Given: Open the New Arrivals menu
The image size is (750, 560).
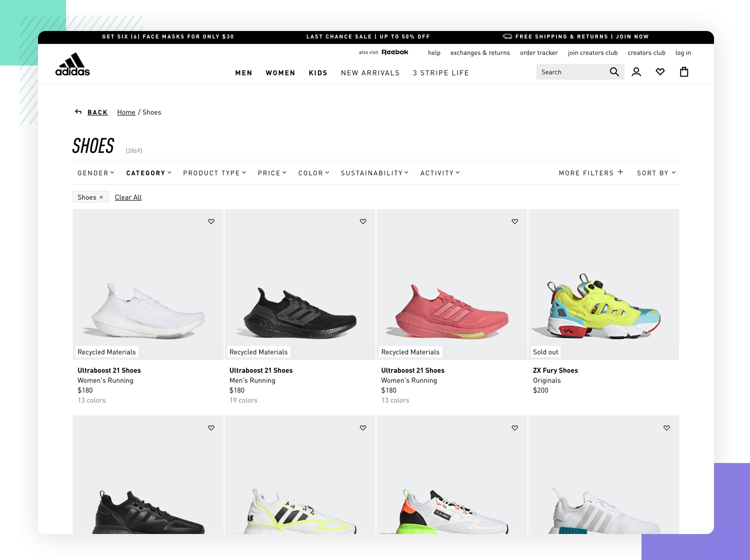Looking at the screenshot, I should [370, 73].
